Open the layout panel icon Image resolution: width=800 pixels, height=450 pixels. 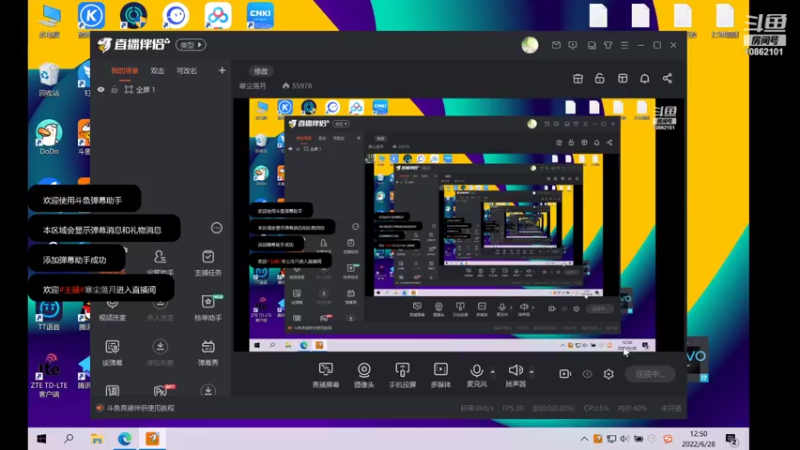(622, 79)
